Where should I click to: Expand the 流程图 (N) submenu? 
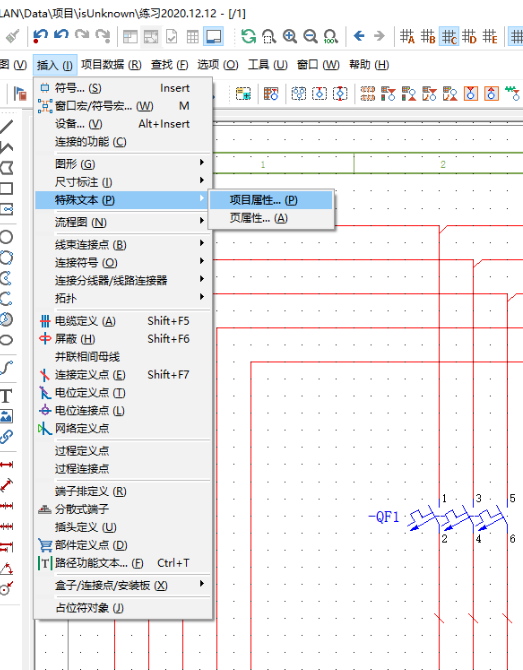point(123,222)
